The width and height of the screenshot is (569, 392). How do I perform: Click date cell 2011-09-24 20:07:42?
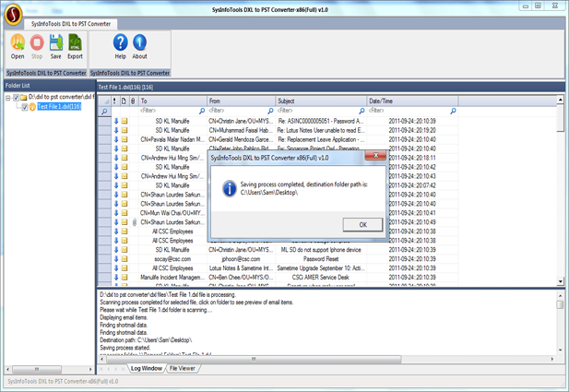[412, 185]
